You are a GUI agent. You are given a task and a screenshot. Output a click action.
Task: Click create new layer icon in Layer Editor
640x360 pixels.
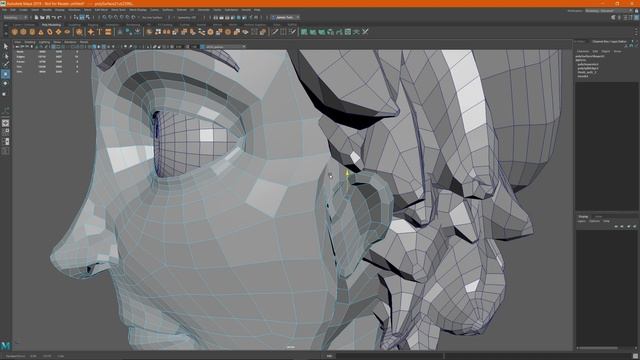tap(629, 226)
